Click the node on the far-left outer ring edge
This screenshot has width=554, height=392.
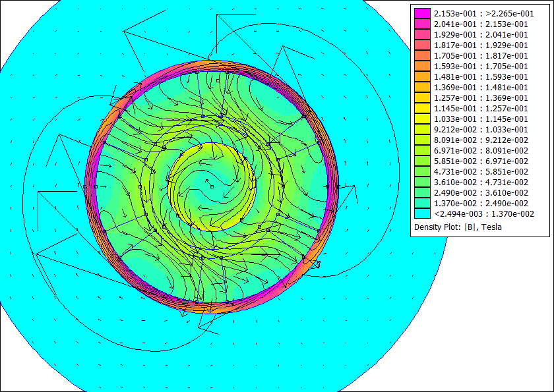coord(85,186)
